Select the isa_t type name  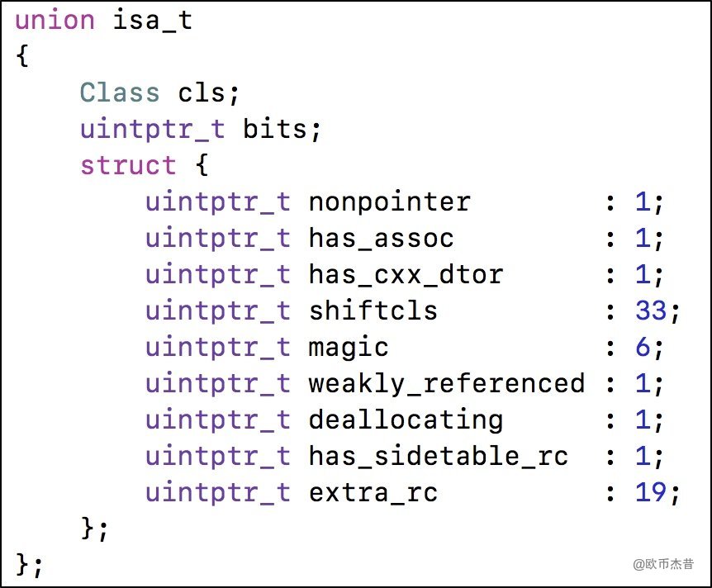[153, 20]
